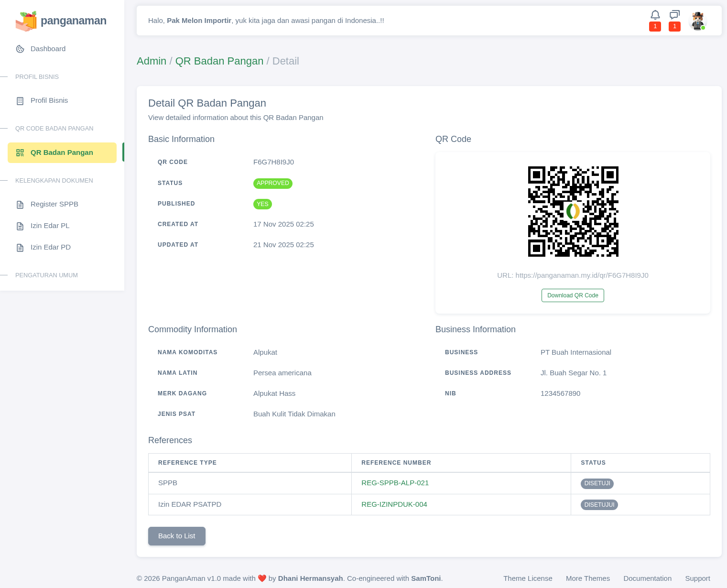The width and height of the screenshot is (727, 588).
Task: Click the QR code value F6G7H8I9J0
Action: point(273,162)
